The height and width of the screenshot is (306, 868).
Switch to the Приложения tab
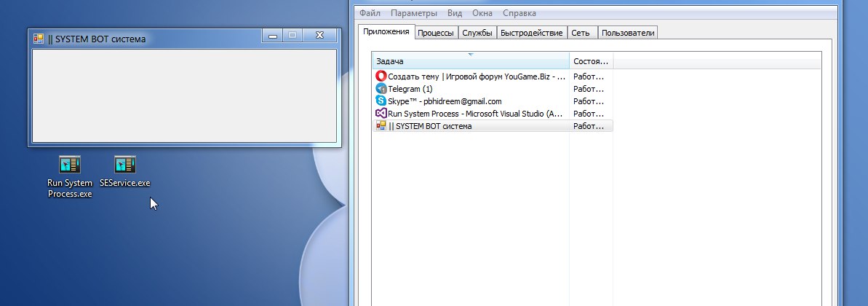coord(386,31)
